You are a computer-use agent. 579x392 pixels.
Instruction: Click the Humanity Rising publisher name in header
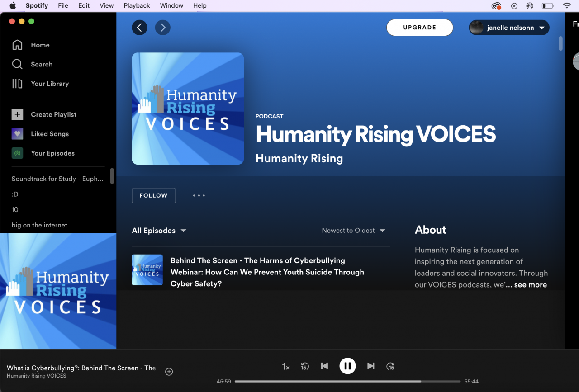pos(299,159)
